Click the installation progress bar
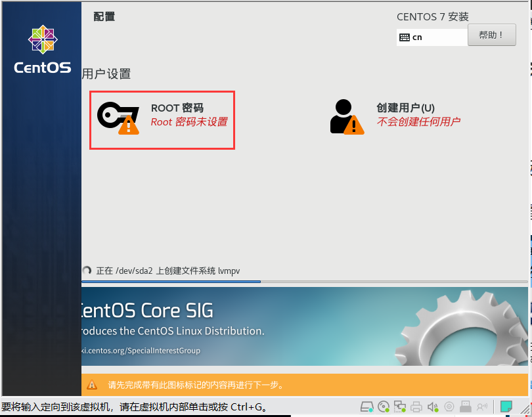 coord(304,282)
